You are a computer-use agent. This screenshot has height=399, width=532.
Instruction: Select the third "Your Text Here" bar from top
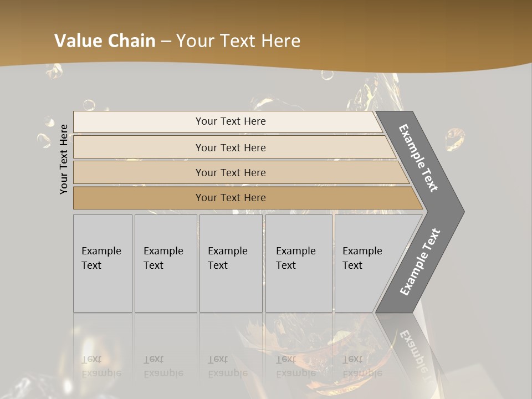(231, 172)
